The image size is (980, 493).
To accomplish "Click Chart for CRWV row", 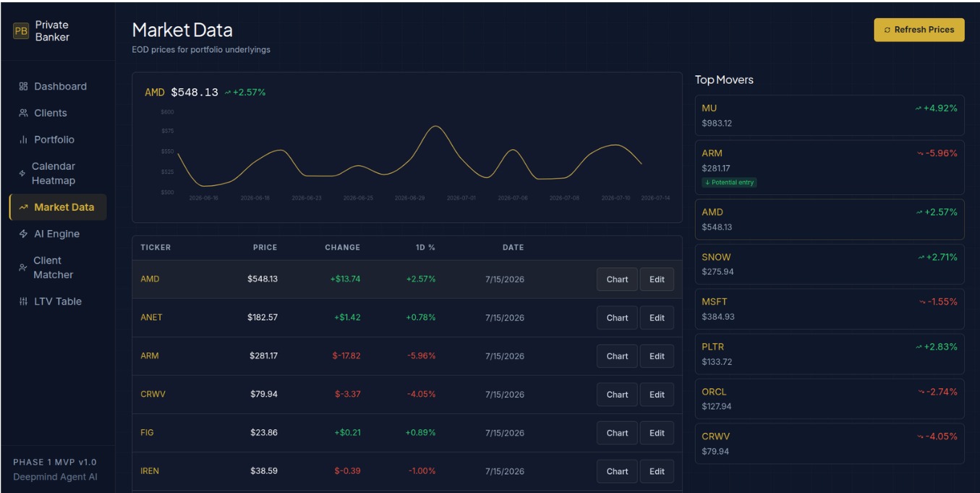I will pyautogui.click(x=617, y=395).
